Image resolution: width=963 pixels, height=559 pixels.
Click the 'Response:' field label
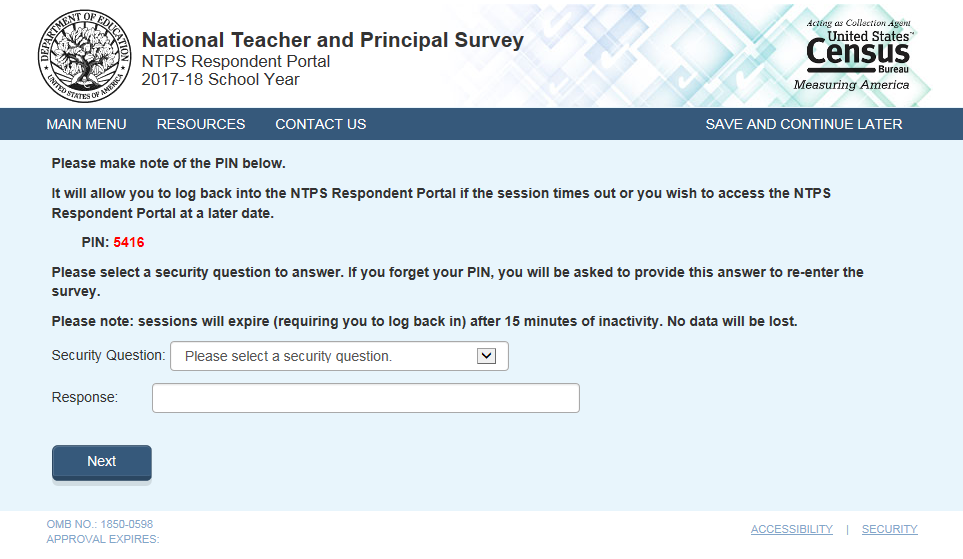pos(85,397)
